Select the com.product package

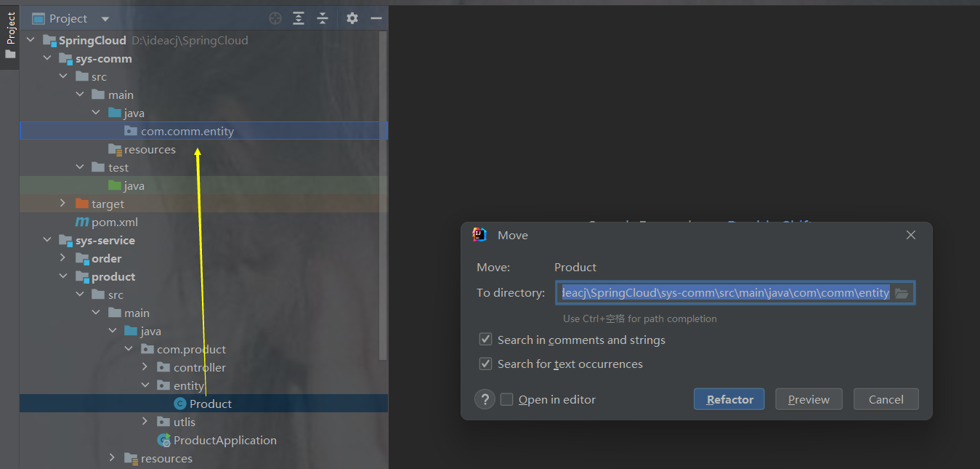(191, 350)
